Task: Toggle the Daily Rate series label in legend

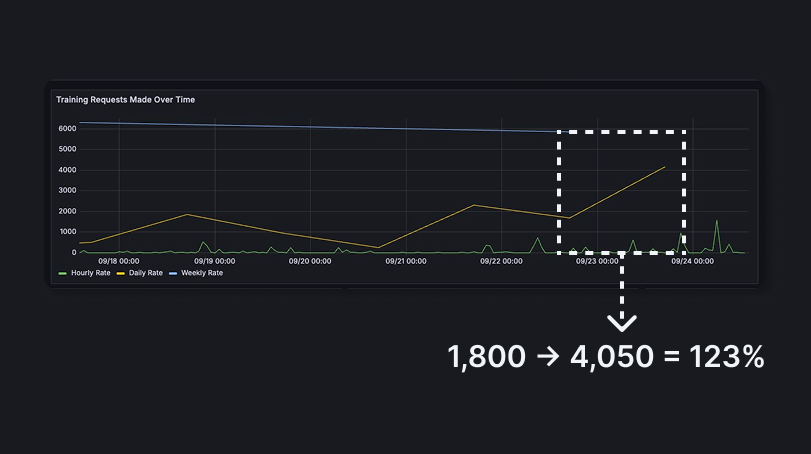Action: click(146, 272)
